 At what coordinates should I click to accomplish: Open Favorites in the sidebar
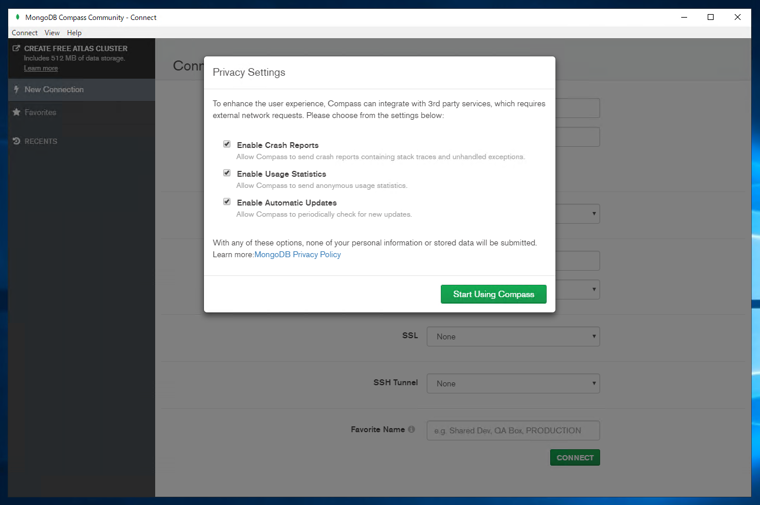(81, 112)
